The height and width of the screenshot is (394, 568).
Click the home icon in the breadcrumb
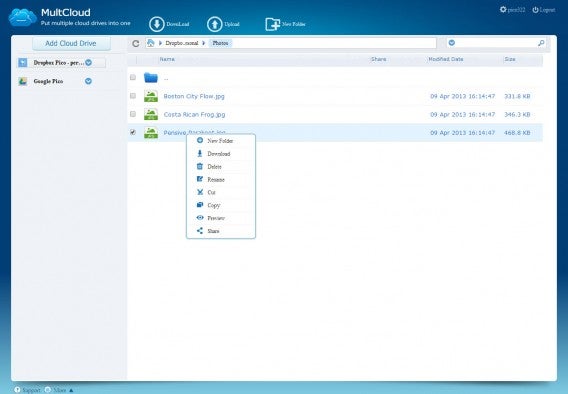point(151,43)
